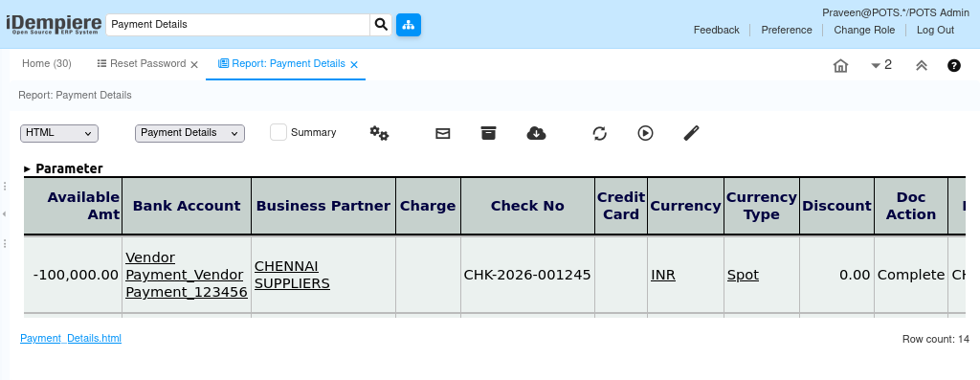Click Change Role
This screenshot has width=980, height=380.
864,30
